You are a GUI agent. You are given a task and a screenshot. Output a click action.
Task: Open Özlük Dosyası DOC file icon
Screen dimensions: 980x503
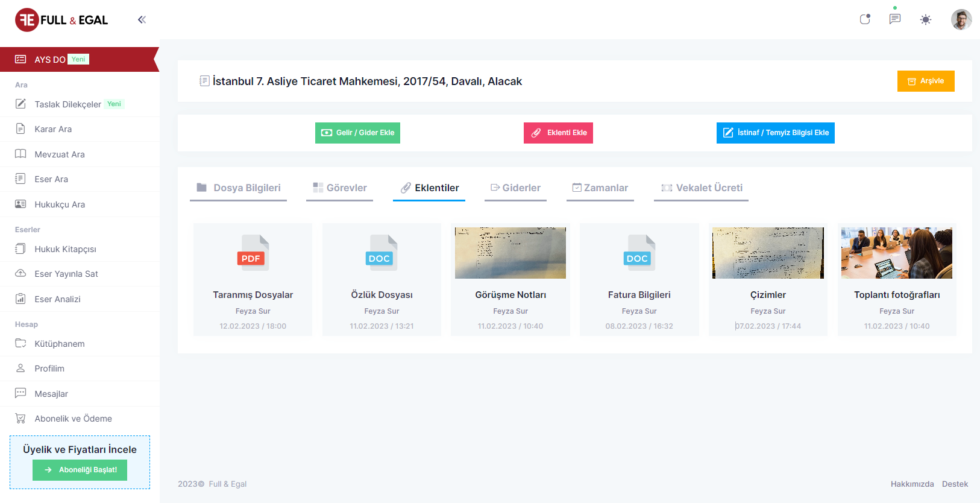click(382, 253)
